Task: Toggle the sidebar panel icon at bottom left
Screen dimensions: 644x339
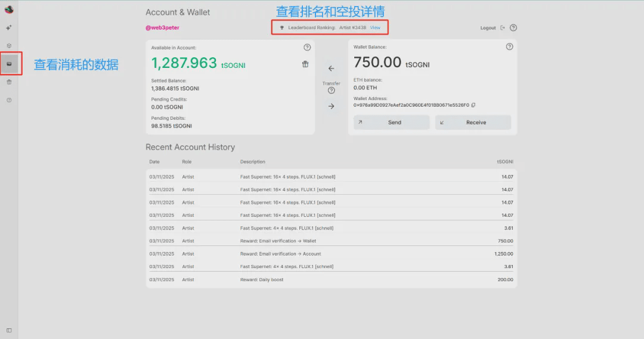Action: pos(9,330)
